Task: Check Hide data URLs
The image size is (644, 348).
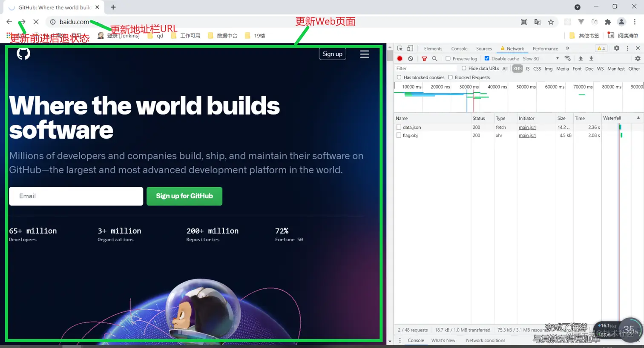Action: click(464, 68)
